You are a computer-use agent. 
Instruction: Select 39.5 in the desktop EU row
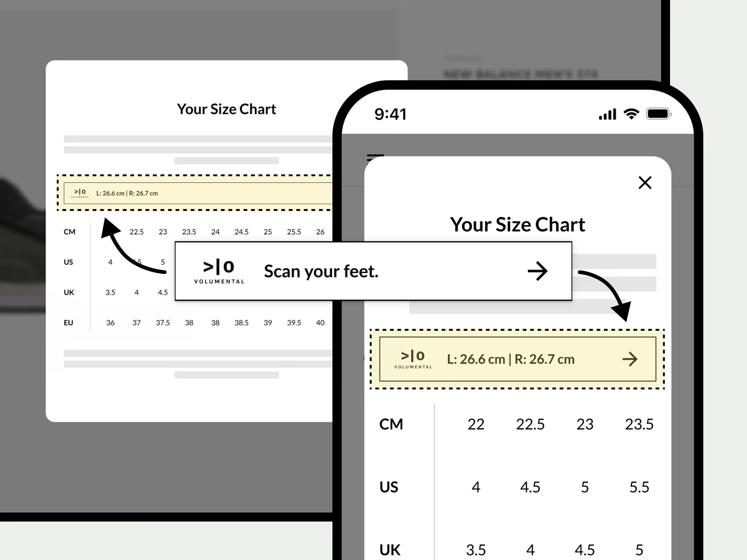pos(294,323)
